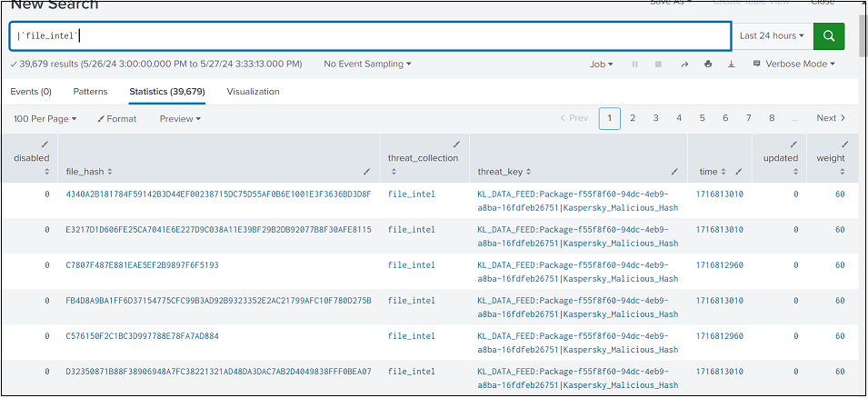This screenshot has height=398, width=868.
Task: Open the Last 24 hours time range picker
Action: (772, 35)
